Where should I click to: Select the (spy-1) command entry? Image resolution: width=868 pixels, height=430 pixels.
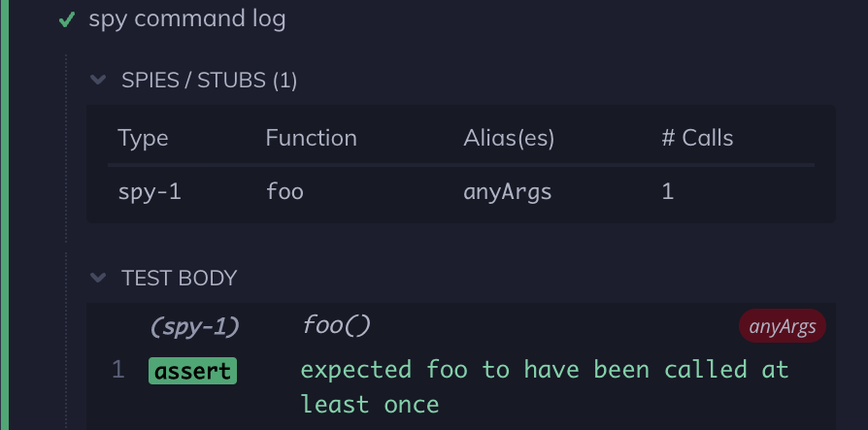[x=195, y=327]
